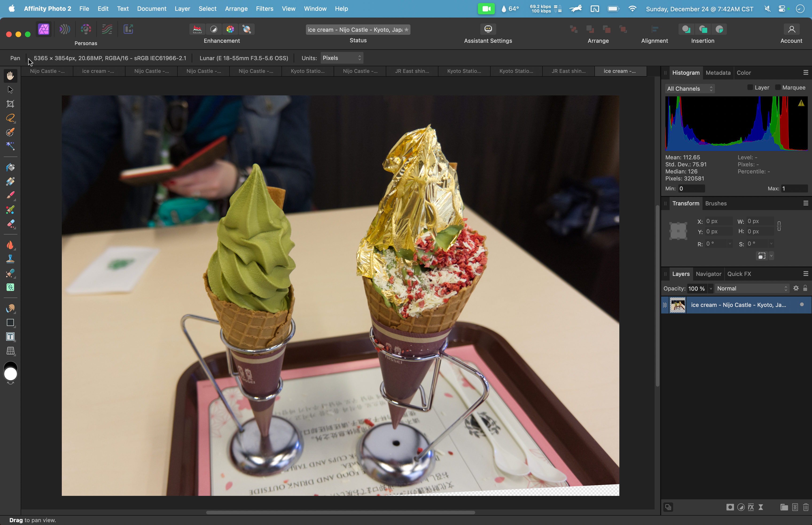Toggle the Layer histogram checkbox
The width and height of the screenshot is (812, 525).
pos(750,87)
